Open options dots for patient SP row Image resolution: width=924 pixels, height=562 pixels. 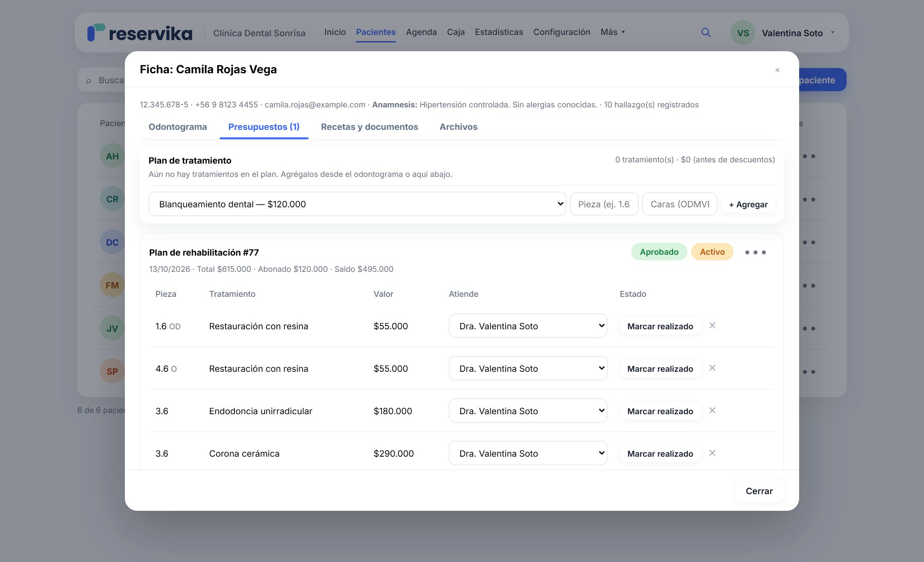pos(809,372)
